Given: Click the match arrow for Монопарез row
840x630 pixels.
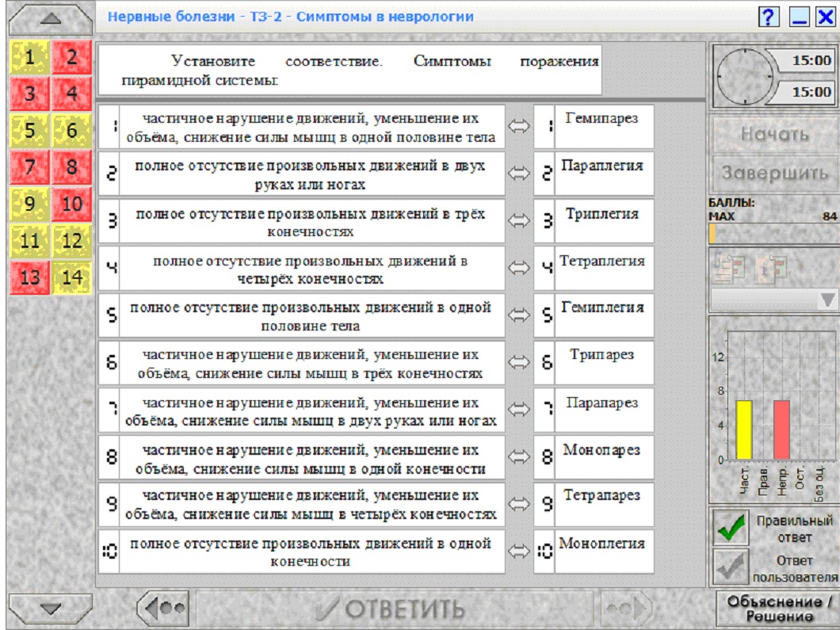Looking at the screenshot, I should tap(518, 456).
